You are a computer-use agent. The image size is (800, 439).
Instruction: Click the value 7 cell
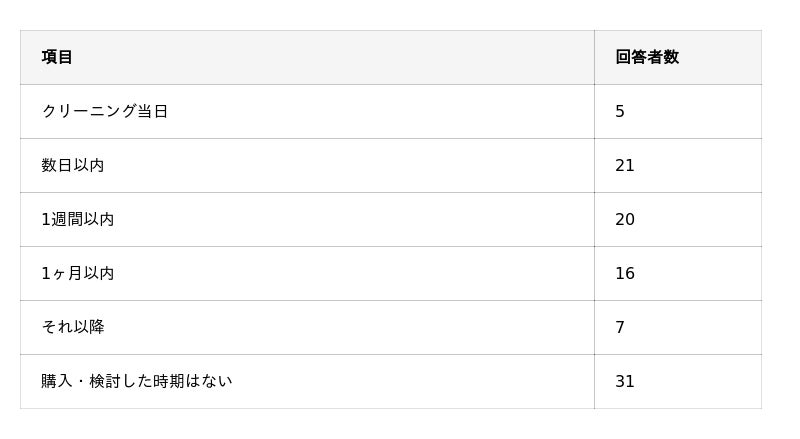tap(620, 328)
